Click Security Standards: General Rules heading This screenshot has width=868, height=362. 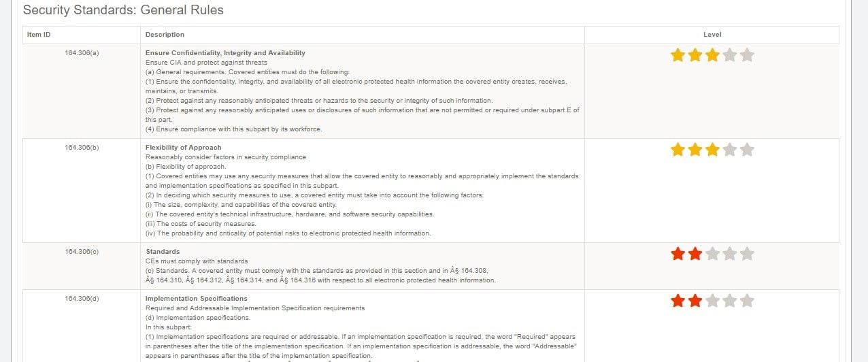123,10
